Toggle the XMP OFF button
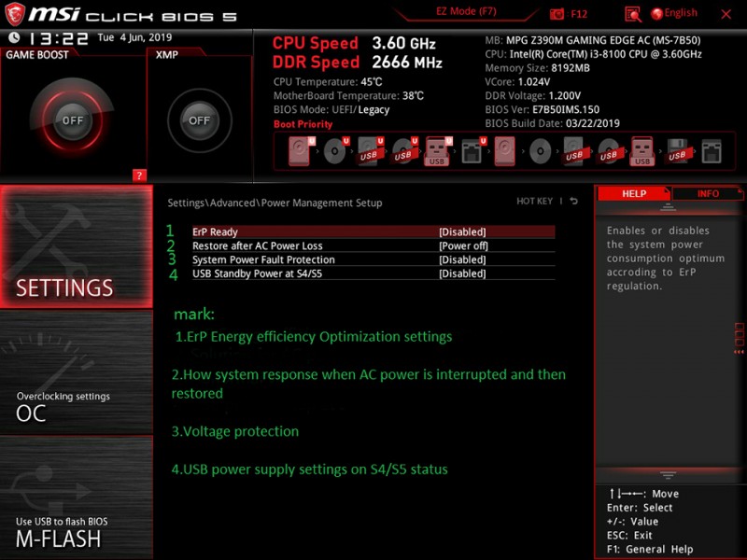Viewport: 747px width, 560px height. [x=199, y=120]
